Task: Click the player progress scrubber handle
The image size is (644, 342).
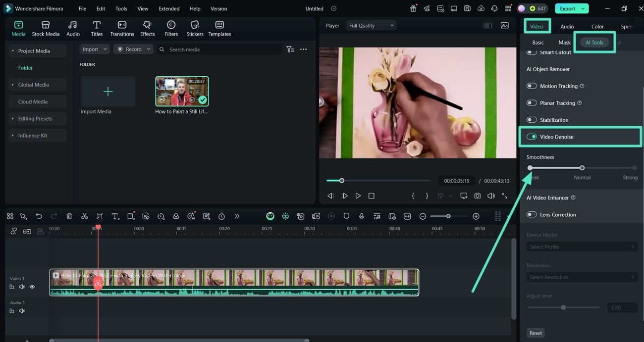Action: coord(341,181)
